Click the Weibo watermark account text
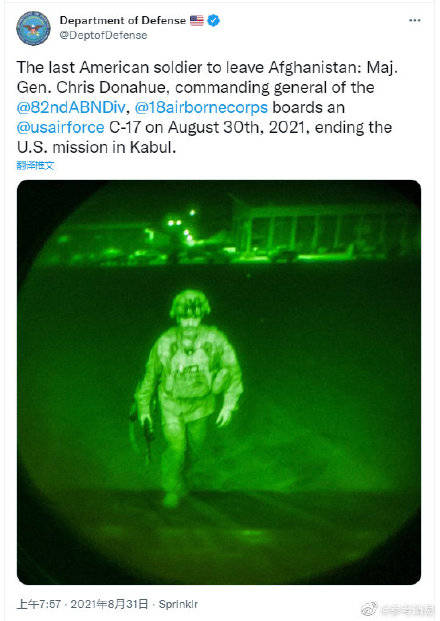The height and width of the screenshot is (621, 440). click(407, 609)
